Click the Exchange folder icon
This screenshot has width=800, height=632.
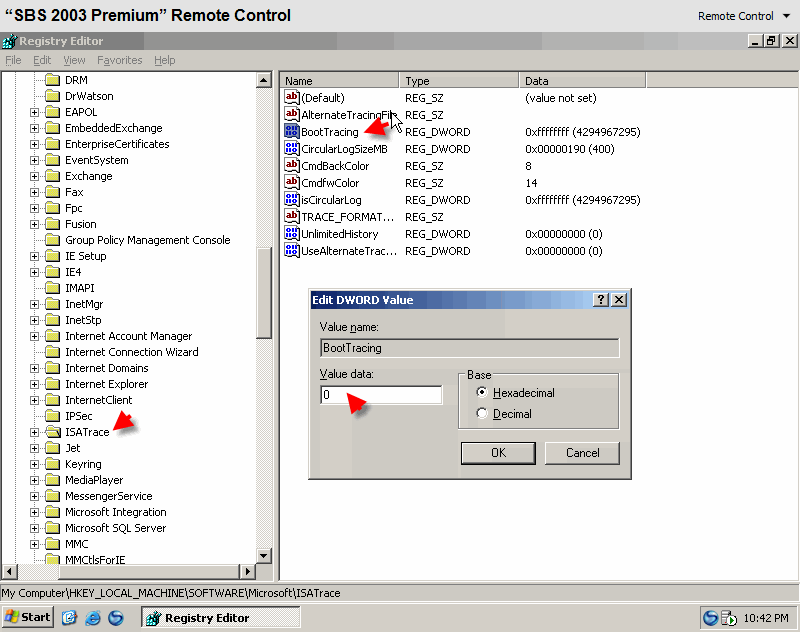(53, 176)
